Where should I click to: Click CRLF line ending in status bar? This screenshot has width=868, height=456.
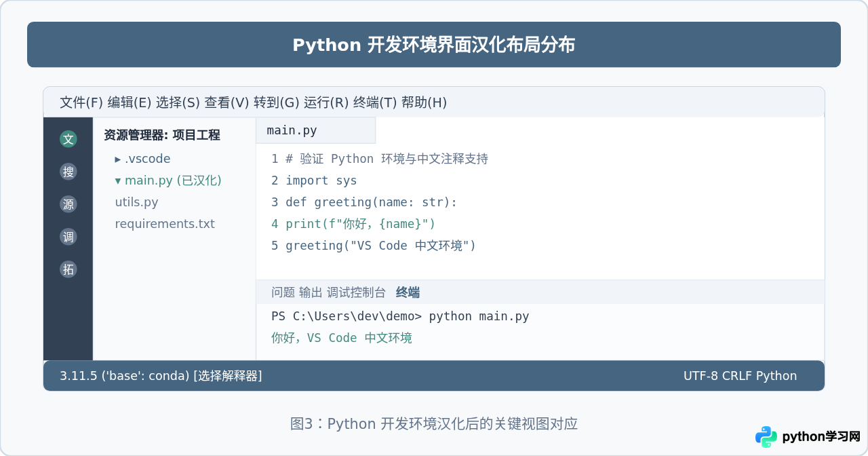click(737, 376)
